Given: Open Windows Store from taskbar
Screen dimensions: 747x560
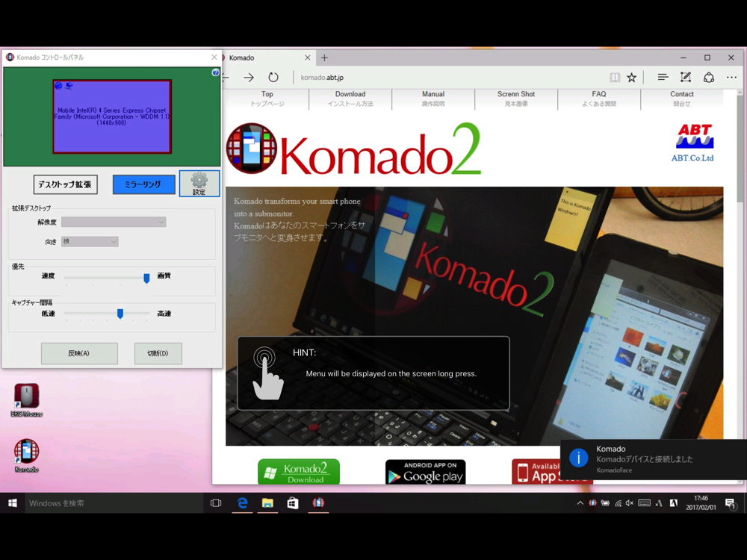Looking at the screenshot, I should click(x=293, y=503).
